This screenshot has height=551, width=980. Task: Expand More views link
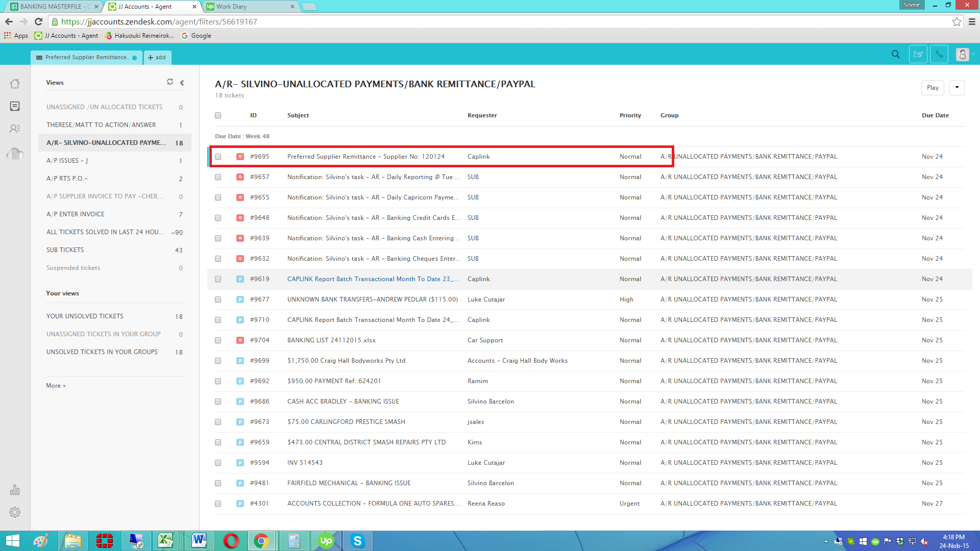pyautogui.click(x=56, y=386)
